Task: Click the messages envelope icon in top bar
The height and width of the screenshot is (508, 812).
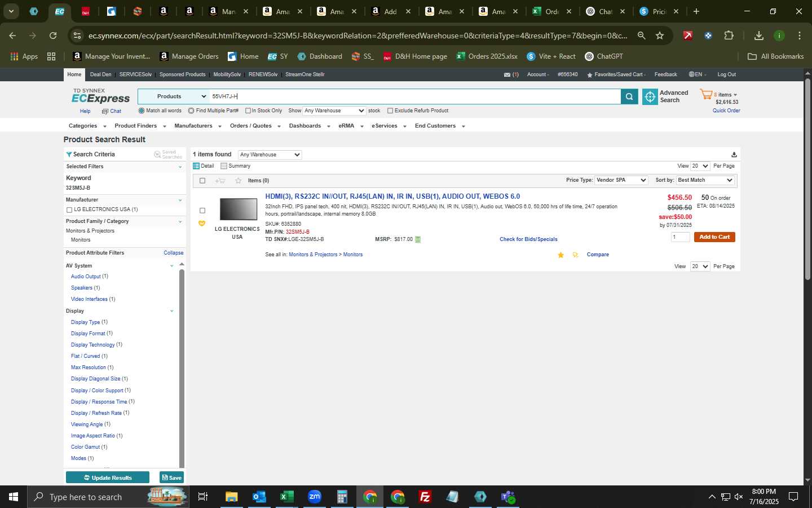Action: click(507, 75)
